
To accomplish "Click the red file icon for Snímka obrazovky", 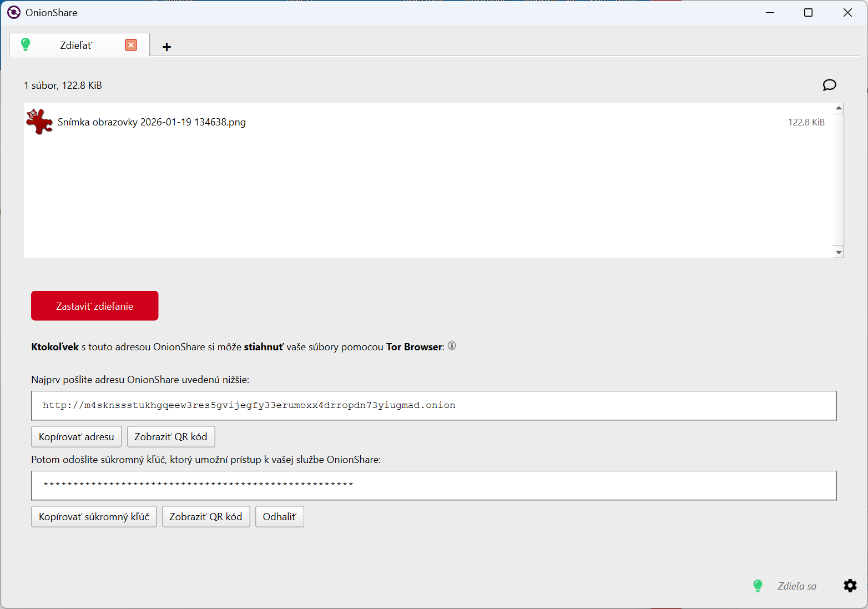I will pos(39,122).
